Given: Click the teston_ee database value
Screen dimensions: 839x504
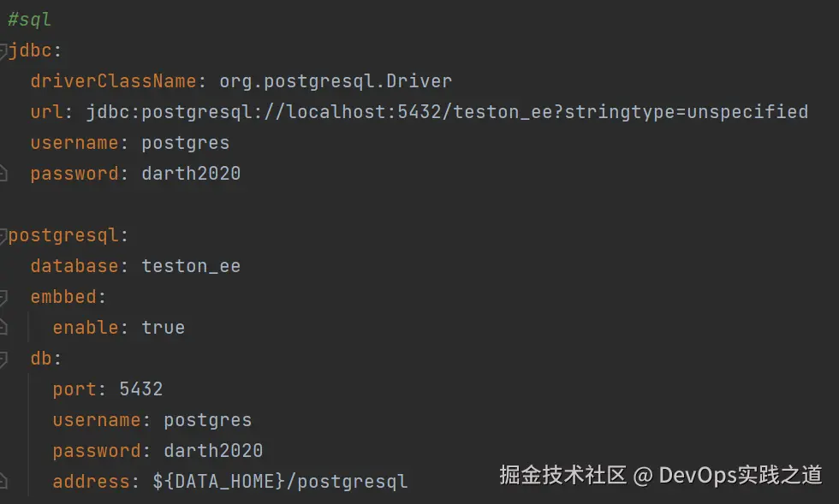Looking at the screenshot, I should tap(191, 266).
